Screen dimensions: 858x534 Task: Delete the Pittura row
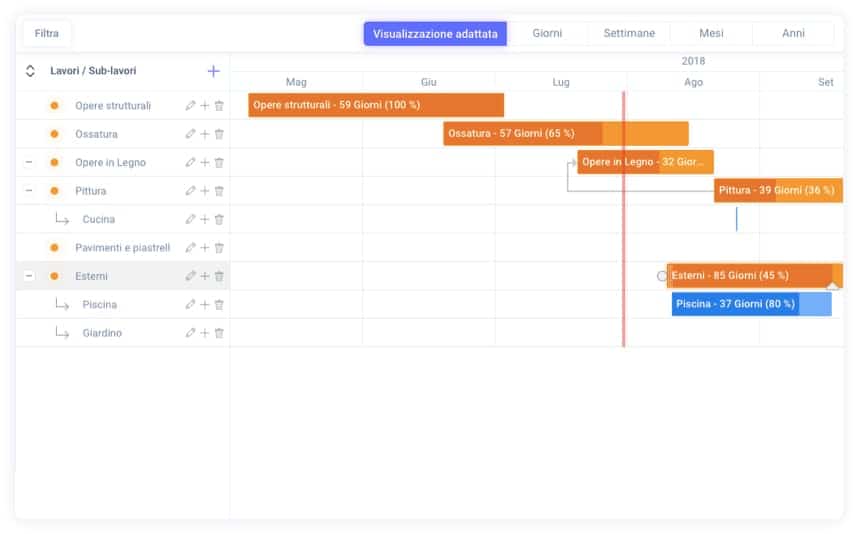point(219,191)
